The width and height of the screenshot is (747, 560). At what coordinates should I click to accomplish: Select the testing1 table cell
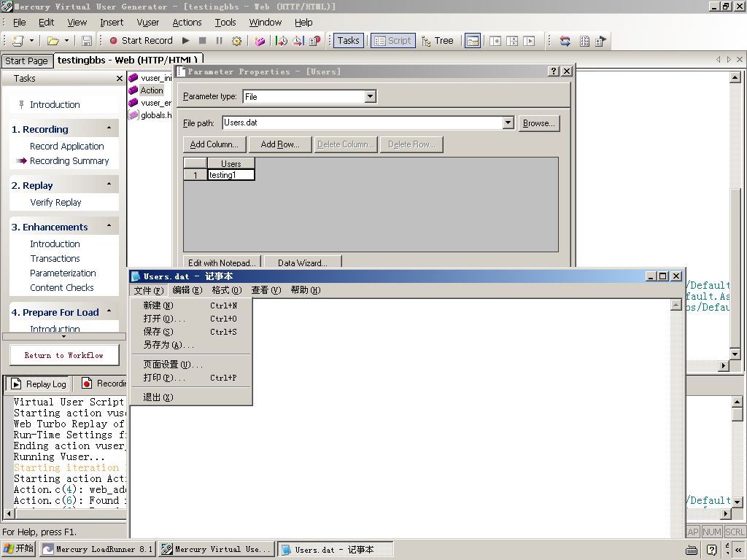coord(231,175)
